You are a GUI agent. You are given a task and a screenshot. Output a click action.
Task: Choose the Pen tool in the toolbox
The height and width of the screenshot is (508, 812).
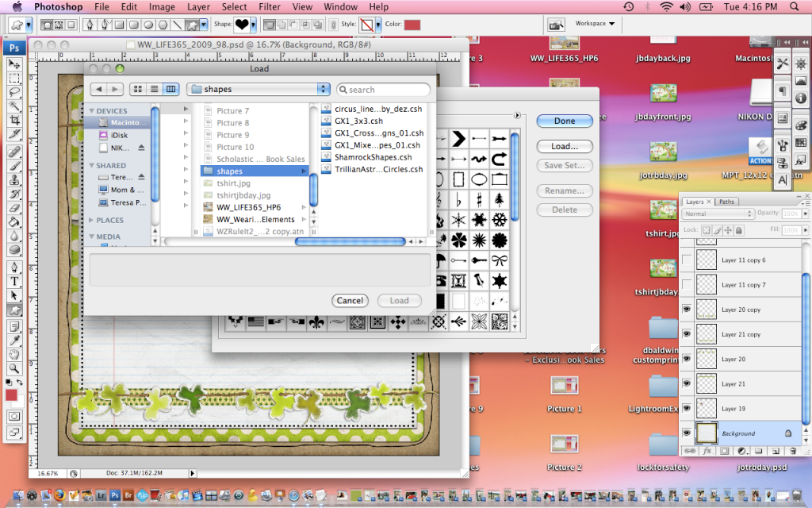[14, 267]
